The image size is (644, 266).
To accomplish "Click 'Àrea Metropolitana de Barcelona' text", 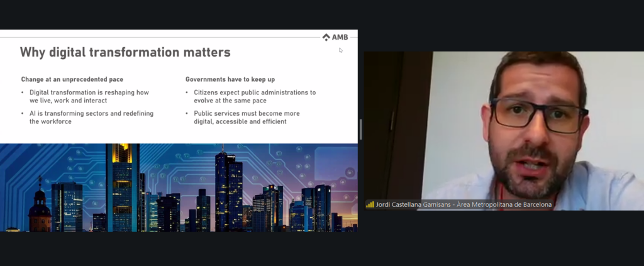I will pos(504,204).
